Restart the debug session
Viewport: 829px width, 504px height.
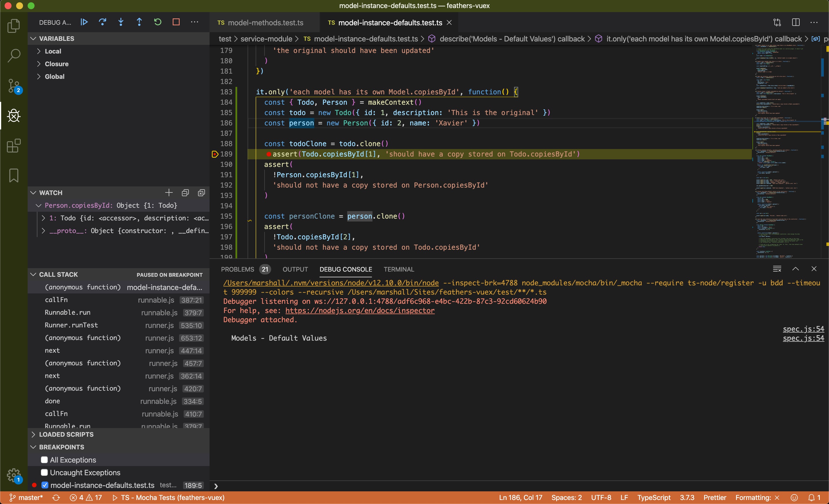(x=157, y=22)
